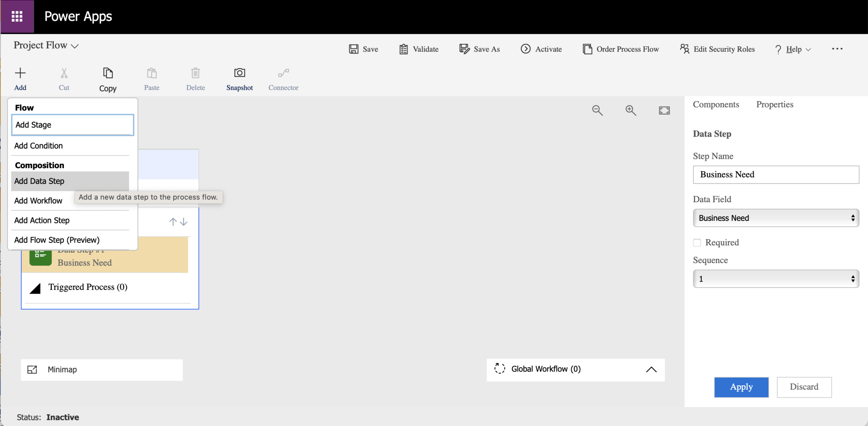868x426 pixels.
Task: Zoom out of the canvas
Action: [x=597, y=110]
